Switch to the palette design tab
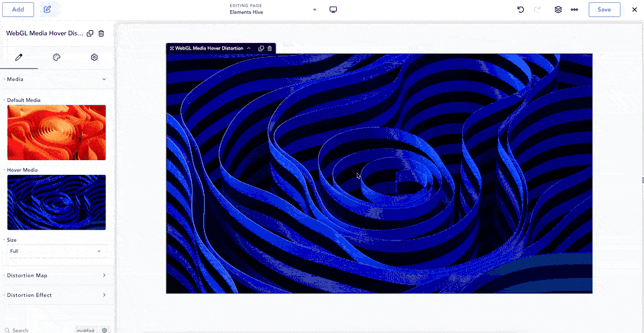644x333 pixels. point(56,58)
